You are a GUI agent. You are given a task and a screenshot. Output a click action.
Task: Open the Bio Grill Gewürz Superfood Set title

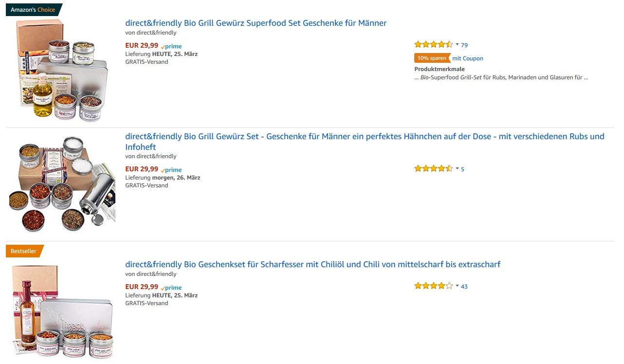(256, 23)
